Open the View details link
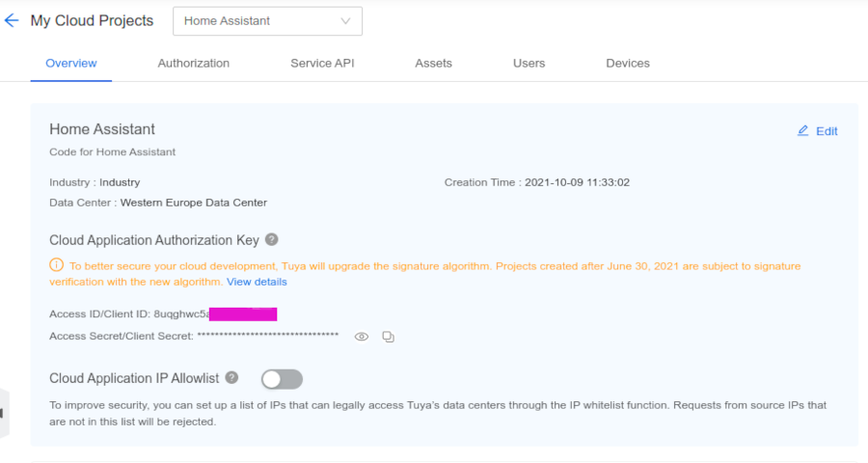 tap(257, 282)
